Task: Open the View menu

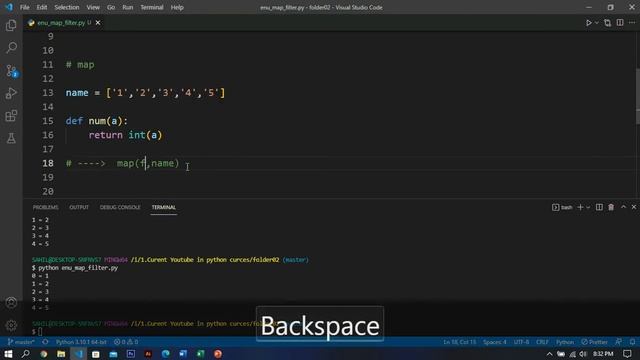Action: (x=93, y=7)
